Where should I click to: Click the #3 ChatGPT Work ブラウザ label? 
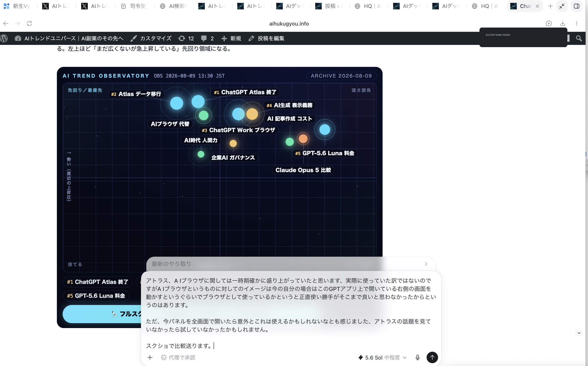239,130
